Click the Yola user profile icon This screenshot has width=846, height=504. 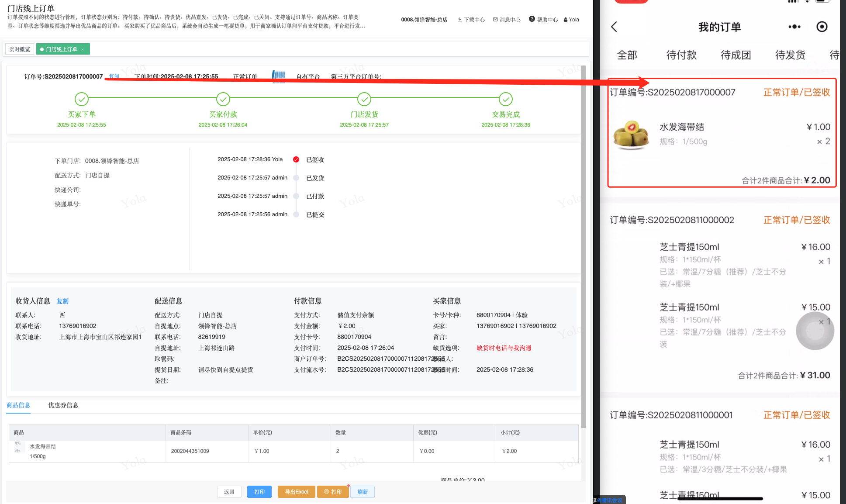click(566, 20)
